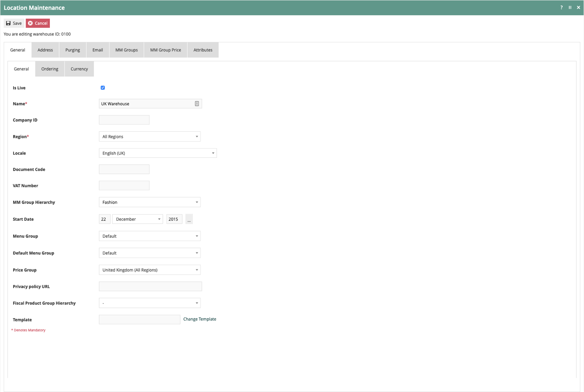Click the Document Code field

coord(124,169)
